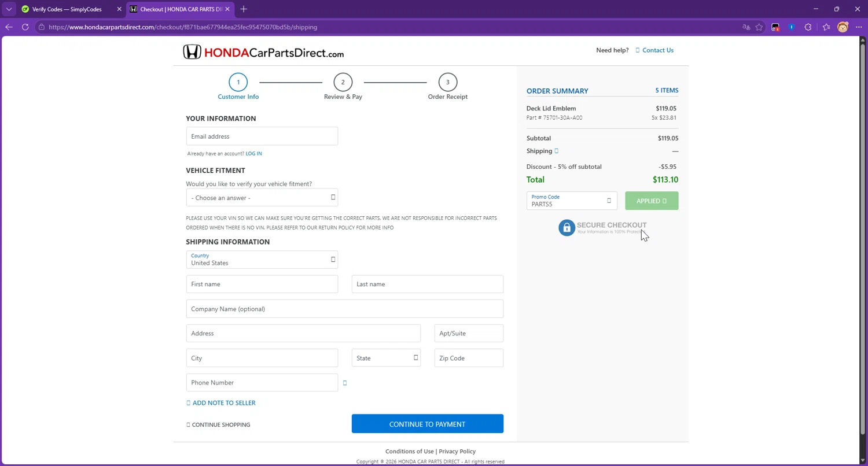
Task: Open the vehicle fitment answer dropdown
Action: point(262,198)
